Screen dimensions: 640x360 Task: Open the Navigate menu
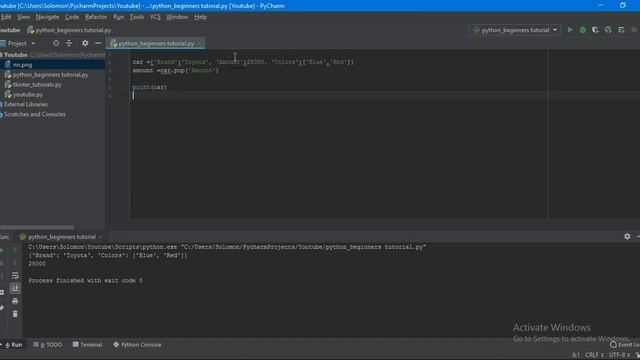[x=47, y=17]
